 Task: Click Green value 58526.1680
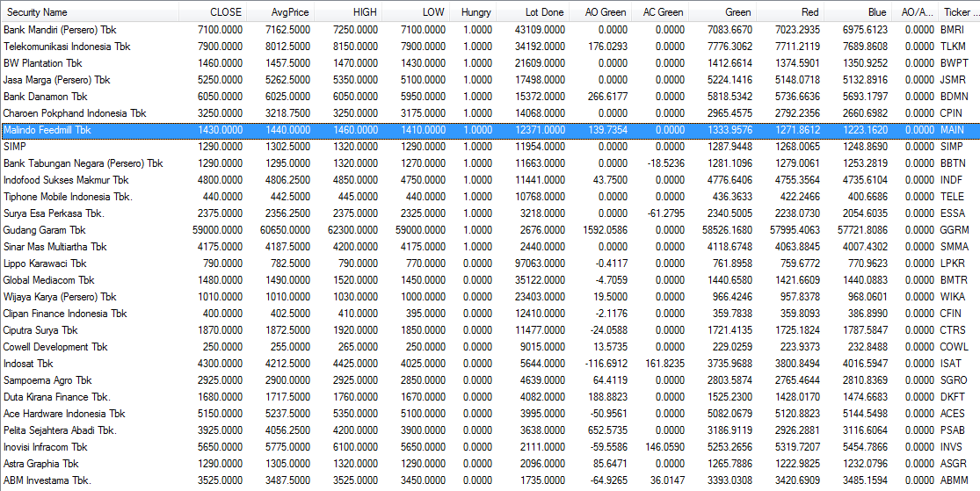pyautogui.click(x=727, y=230)
